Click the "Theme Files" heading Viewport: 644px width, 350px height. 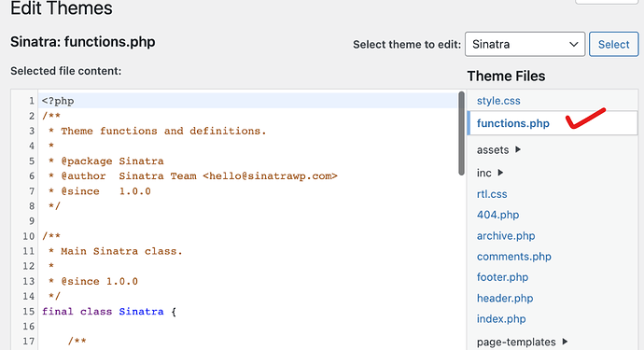[506, 76]
